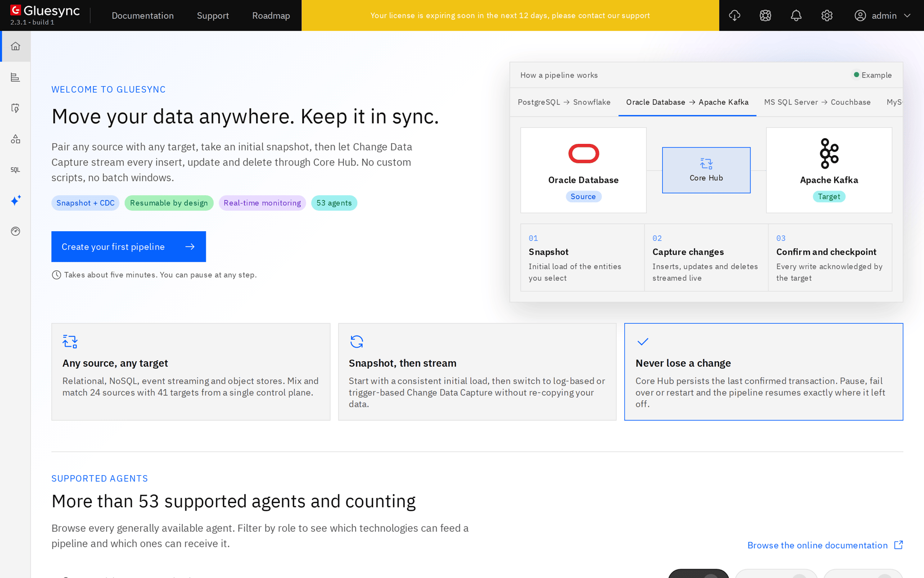The height and width of the screenshot is (578, 924).
Task: Open the gauge dashboard sidebar icon
Action: 15,231
